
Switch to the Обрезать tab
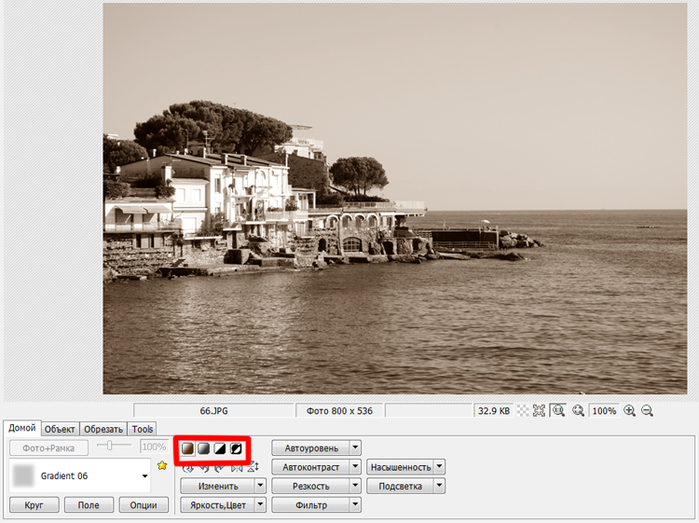(x=103, y=429)
